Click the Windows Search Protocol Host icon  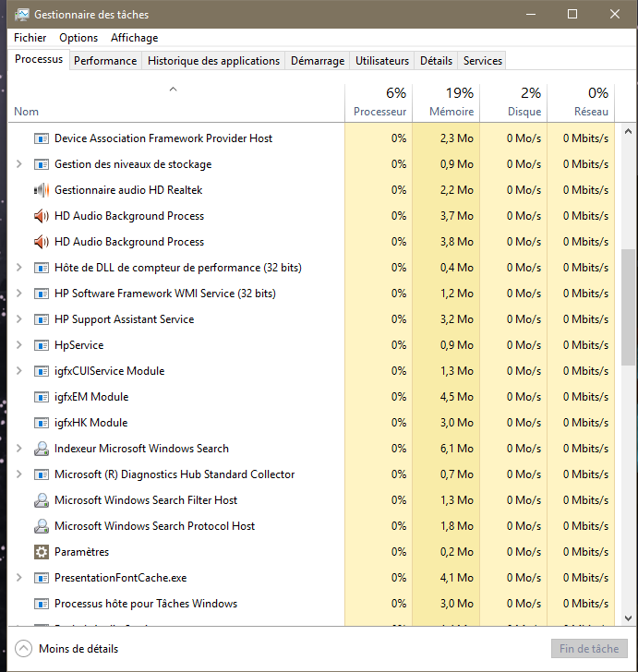[42, 526]
